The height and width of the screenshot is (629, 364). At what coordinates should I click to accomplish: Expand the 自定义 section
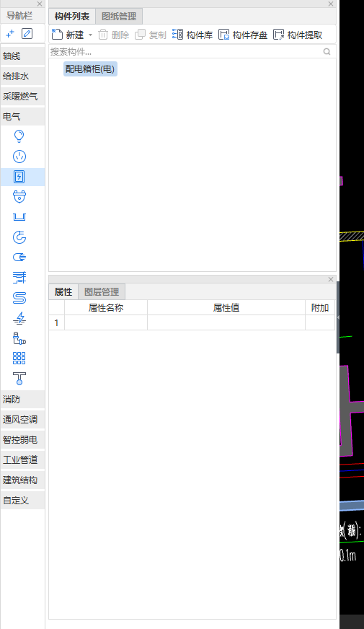(22, 500)
